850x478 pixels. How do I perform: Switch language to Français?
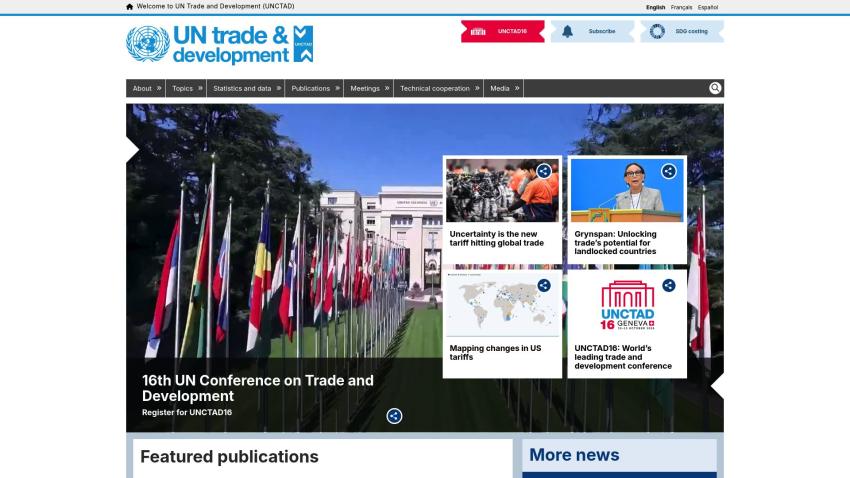pos(681,8)
